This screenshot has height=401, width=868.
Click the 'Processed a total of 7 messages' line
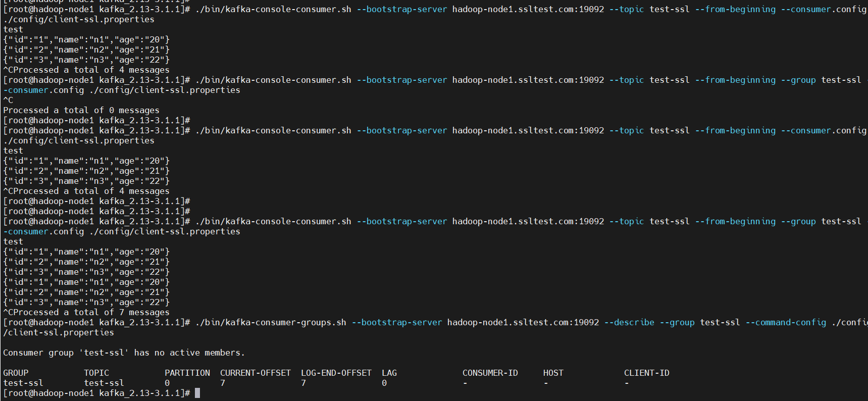click(89, 312)
